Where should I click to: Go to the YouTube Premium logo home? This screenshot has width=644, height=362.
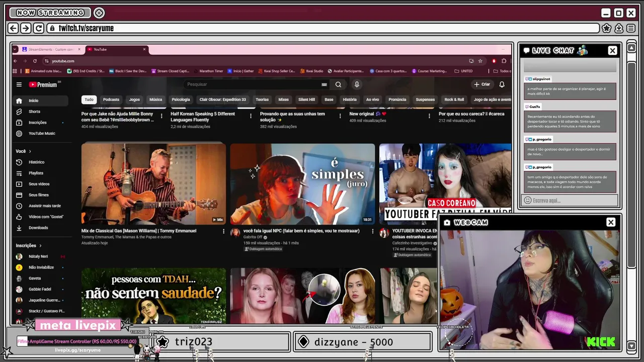click(43, 84)
